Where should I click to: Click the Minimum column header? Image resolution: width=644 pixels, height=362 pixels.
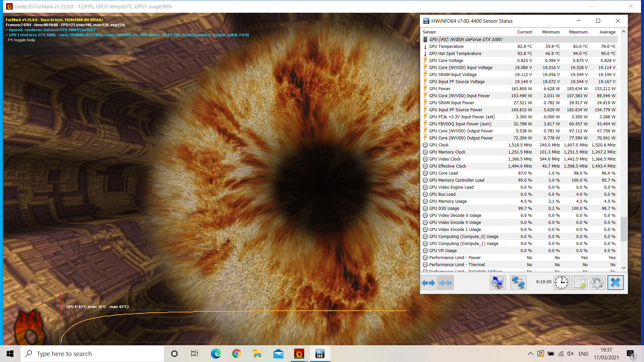point(548,32)
